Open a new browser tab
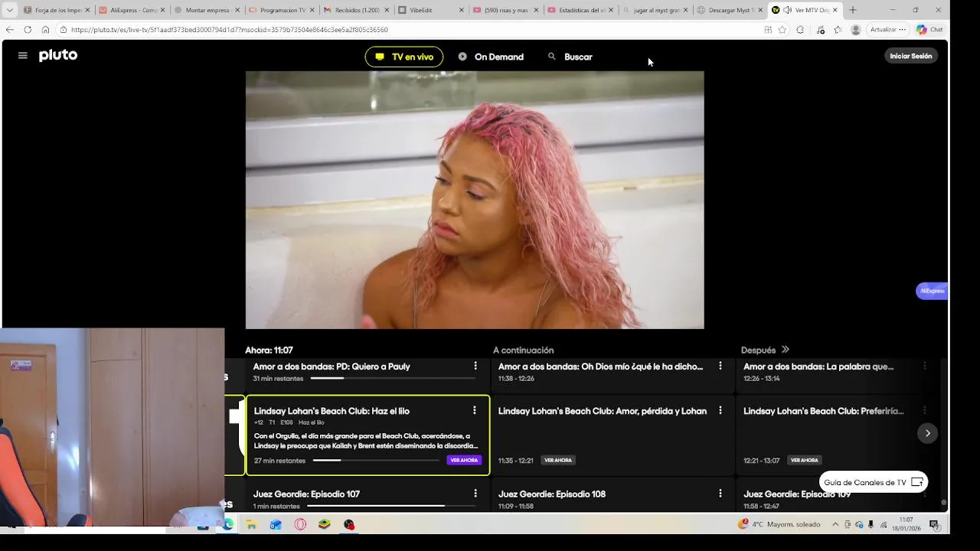Screen dimensions: 980x551 coord(853,10)
